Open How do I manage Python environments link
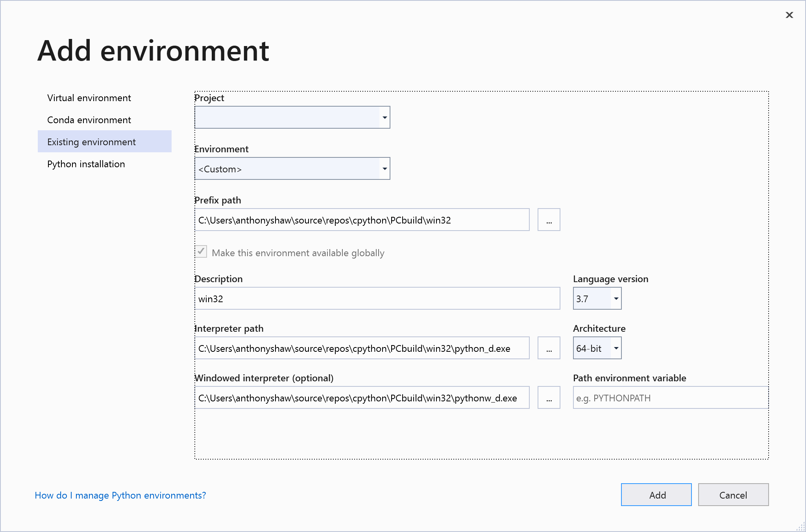Screen dimensions: 806x532 pos(120,495)
